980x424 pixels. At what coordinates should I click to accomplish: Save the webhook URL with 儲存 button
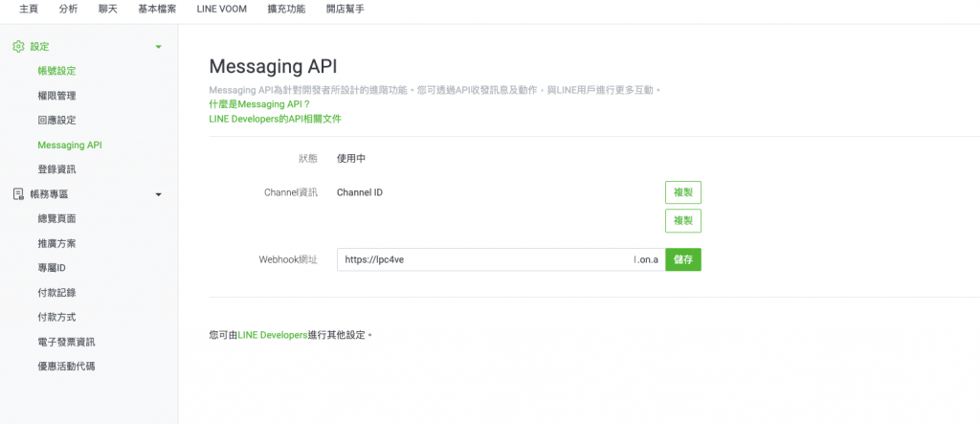683,259
